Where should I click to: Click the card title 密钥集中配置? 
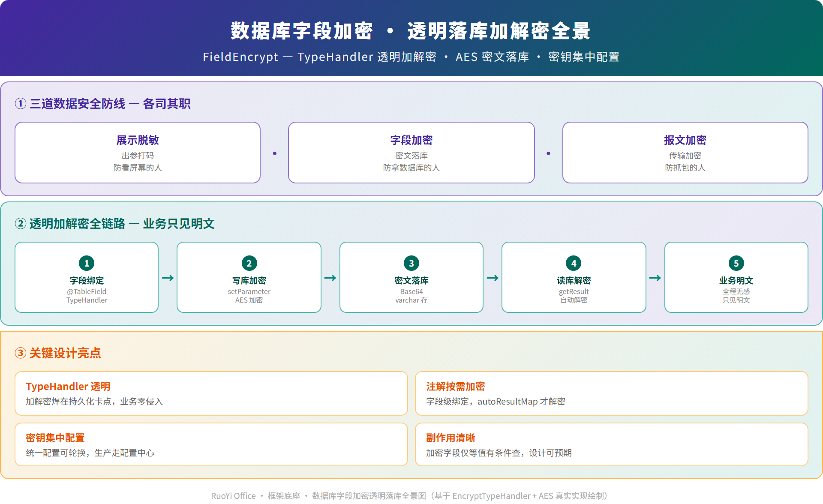55,438
